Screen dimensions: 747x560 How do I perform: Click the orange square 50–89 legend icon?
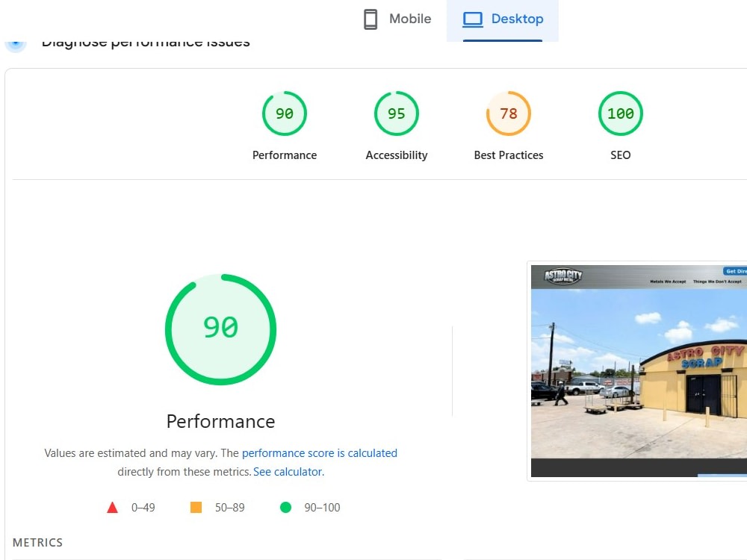click(x=196, y=508)
